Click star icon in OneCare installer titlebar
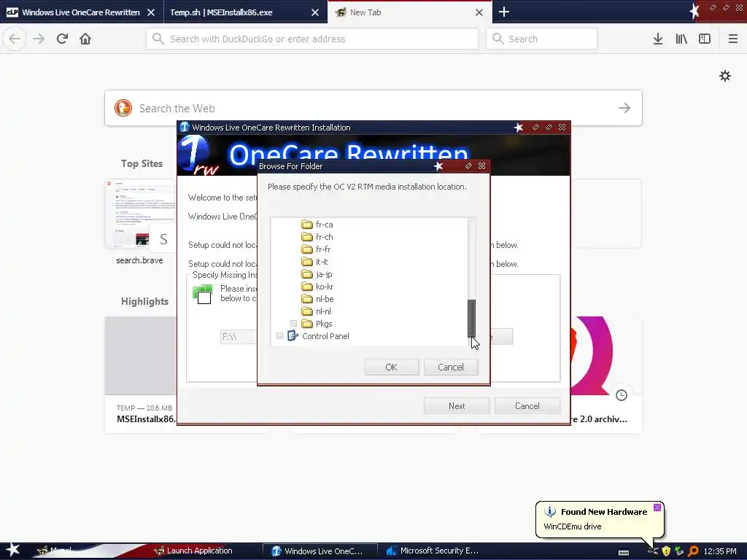 click(519, 127)
